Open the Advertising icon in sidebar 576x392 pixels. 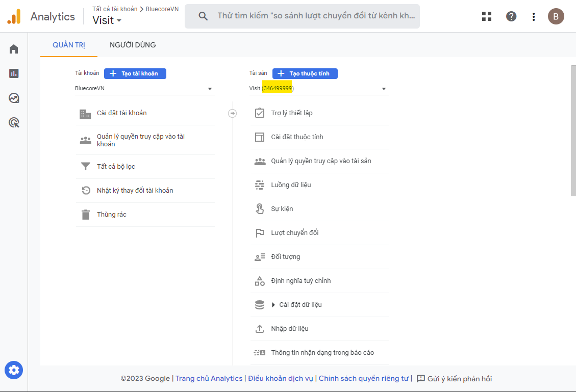(14, 122)
